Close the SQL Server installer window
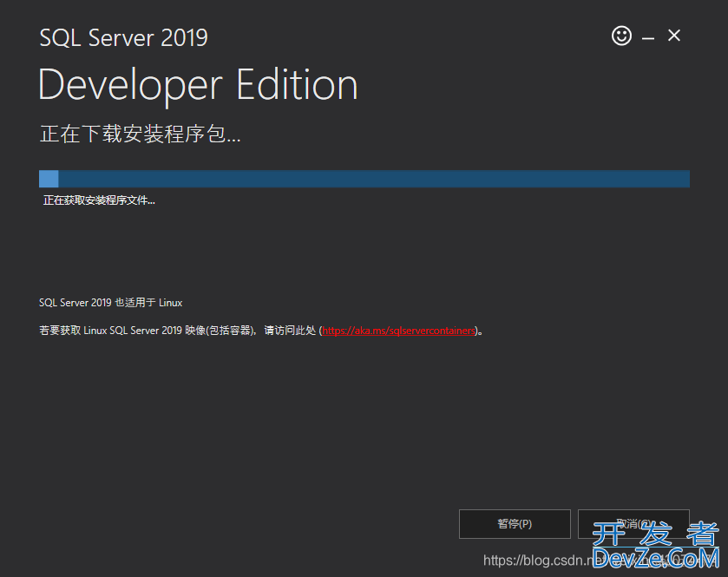728x577 pixels. [x=674, y=36]
